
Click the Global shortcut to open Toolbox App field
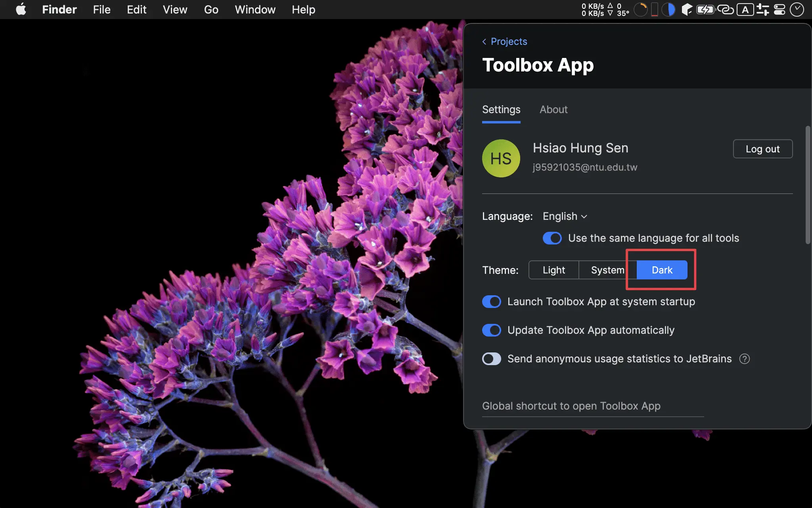click(x=593, y=406)
